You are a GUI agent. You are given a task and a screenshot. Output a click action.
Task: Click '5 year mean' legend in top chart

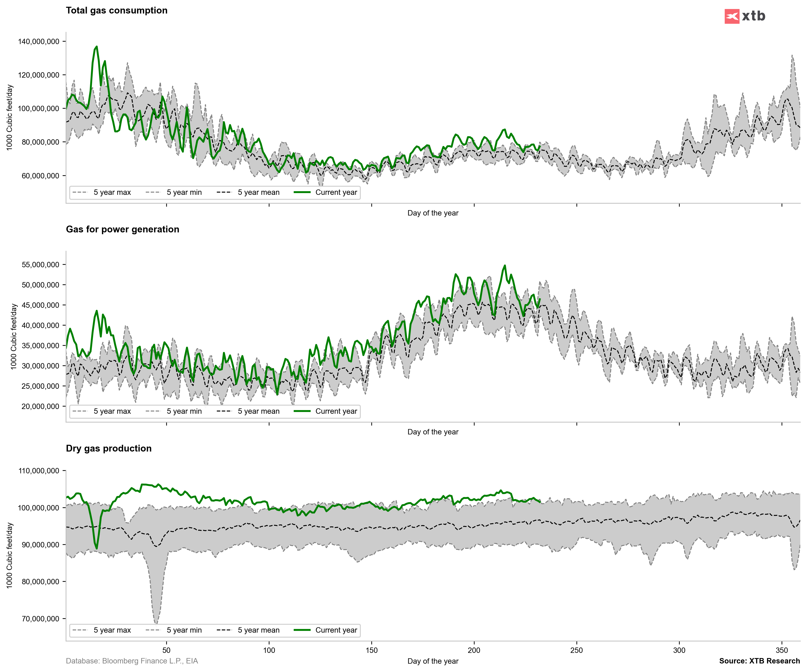point(258,192)
